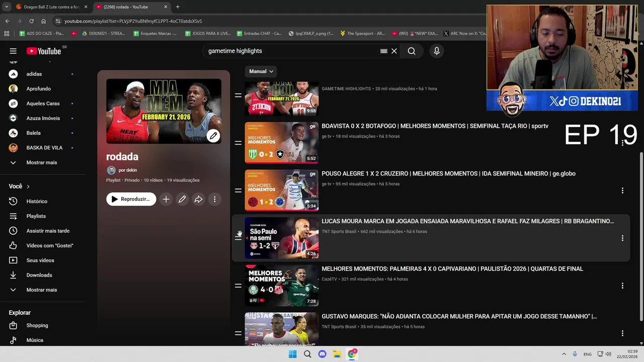Open the tab search dropdown arrow

[6, 7]
